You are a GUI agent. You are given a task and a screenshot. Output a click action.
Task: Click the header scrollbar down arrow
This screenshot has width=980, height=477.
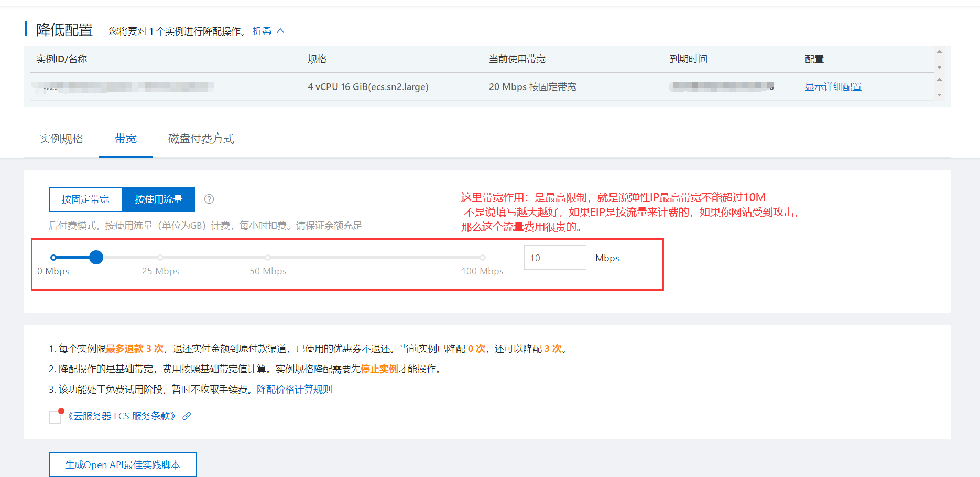tap(940, 67)
